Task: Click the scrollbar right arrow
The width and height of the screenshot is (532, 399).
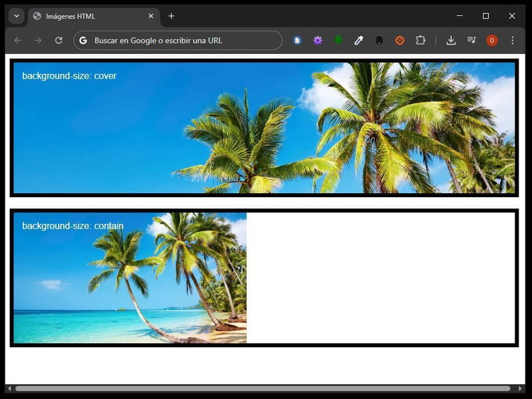Action: coord(520,388)
